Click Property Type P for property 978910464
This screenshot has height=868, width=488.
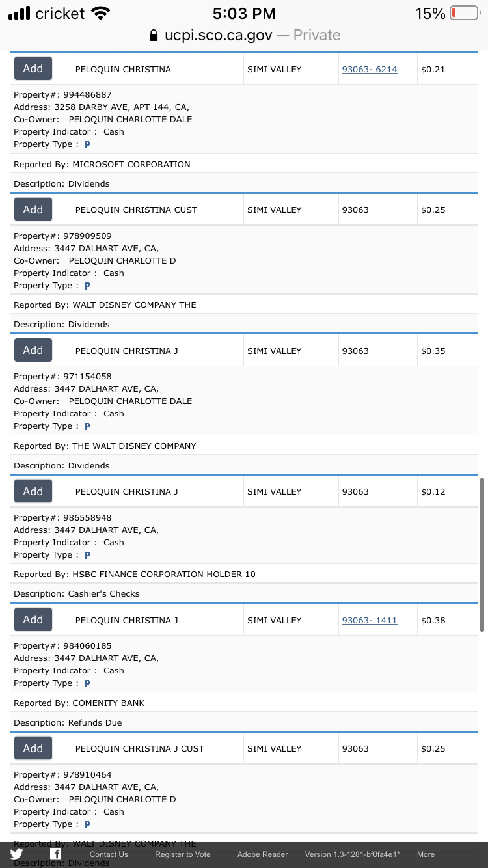(87, 824)
